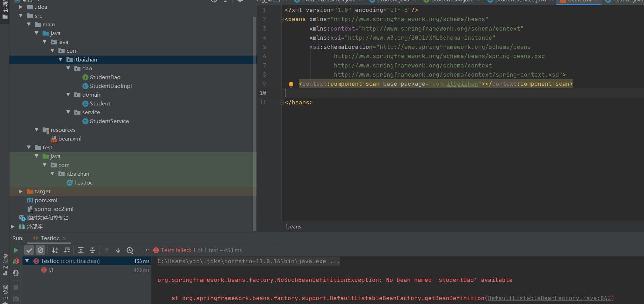This screenshot has height=304, width=644.
Task: Toggle the Show Passed tests checkmark button
Action: tap(29, 250)
